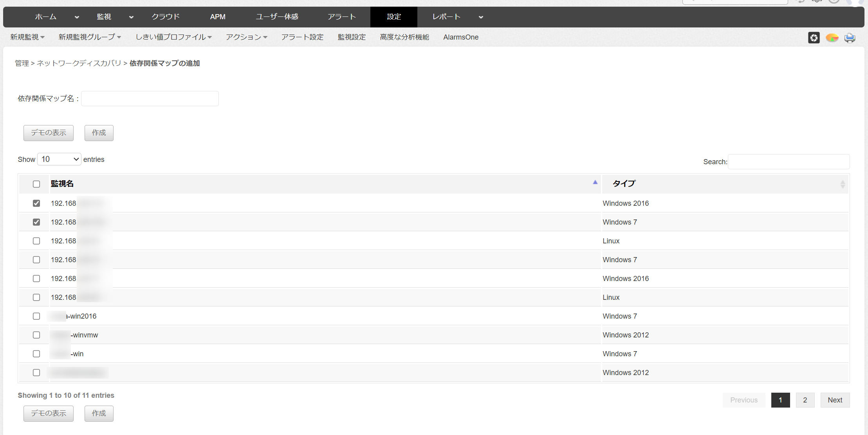This screenshot has width=868, height=435.
Task: Sort ascending by 監視名 column arrow
Action: click(x=595, y=182)
